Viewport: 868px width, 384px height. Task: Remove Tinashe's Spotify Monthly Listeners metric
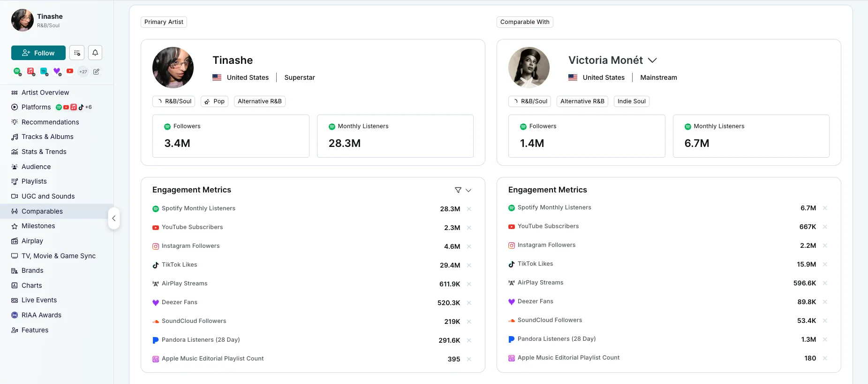pyautogui.click(x=469, y=209)
